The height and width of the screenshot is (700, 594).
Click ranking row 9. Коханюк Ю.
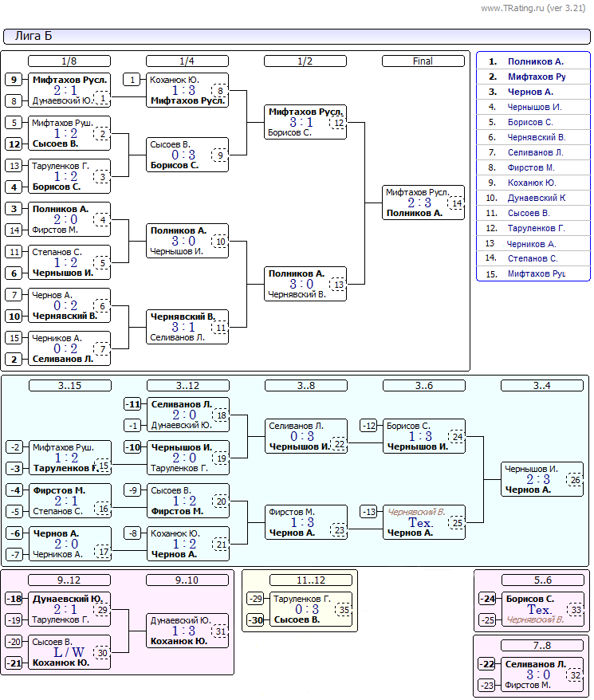point(533,183)
